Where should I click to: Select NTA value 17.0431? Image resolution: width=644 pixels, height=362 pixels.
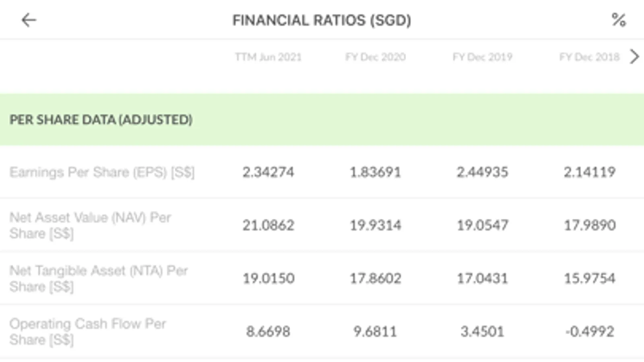click(x=482, y=278)
